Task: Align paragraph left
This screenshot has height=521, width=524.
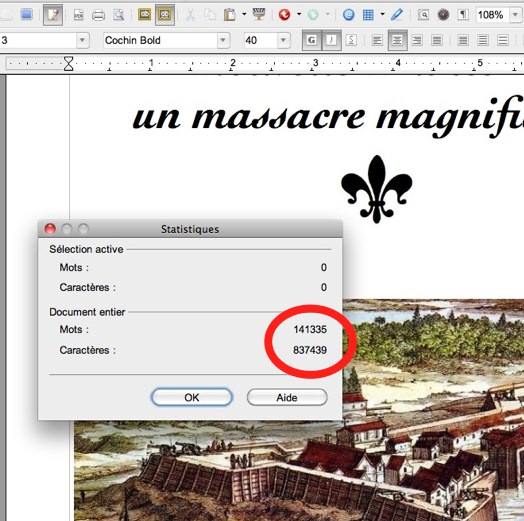Action: point(377,40)
